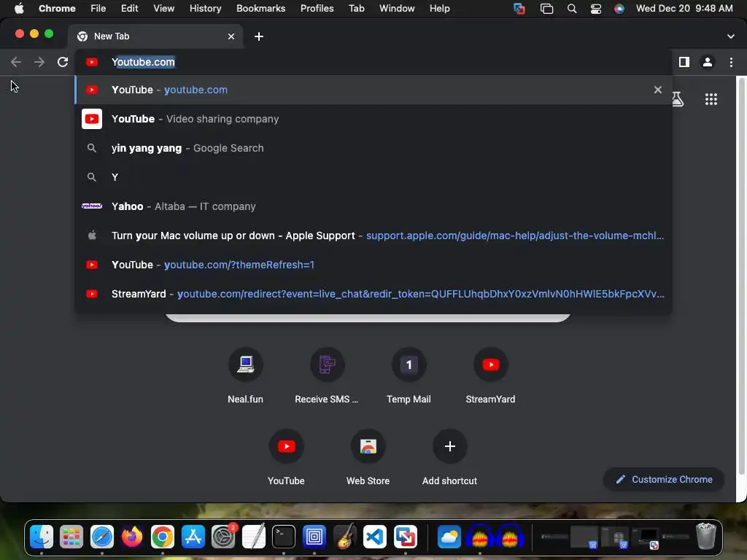Close the New Tab tab
Viewport: 747px width, 560px height.
[x=231, y=36]
